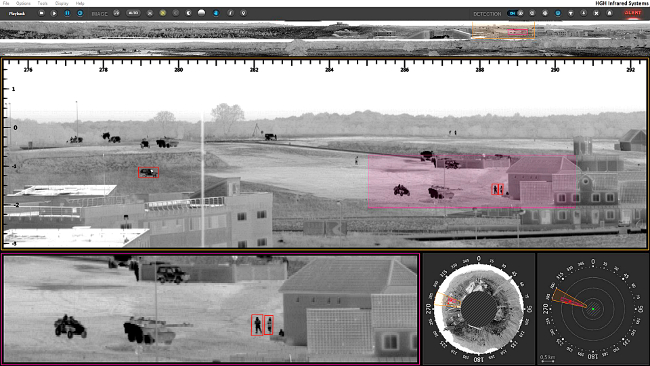The image size is (650, 366).
Task: Open the File menu
Action: [x=6, y=3]
